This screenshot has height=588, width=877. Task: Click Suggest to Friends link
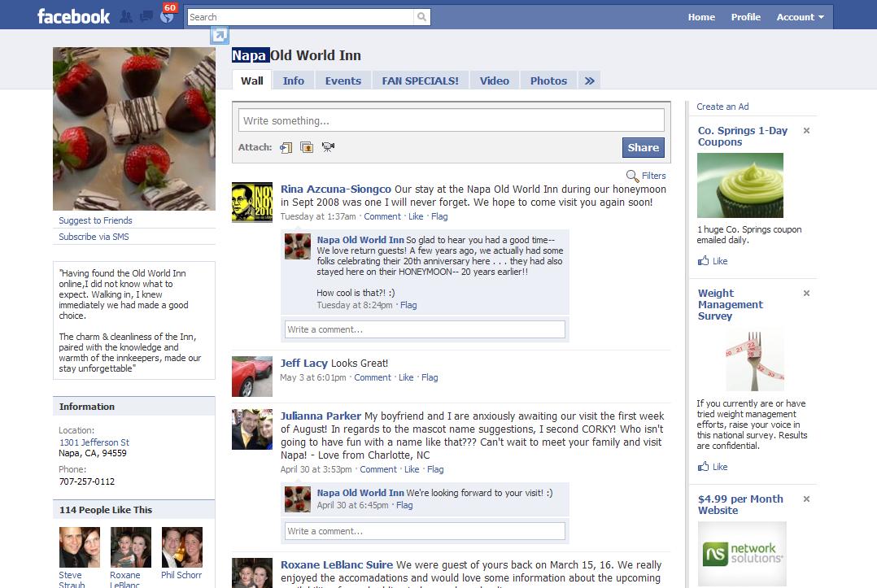tap(96, 220)
